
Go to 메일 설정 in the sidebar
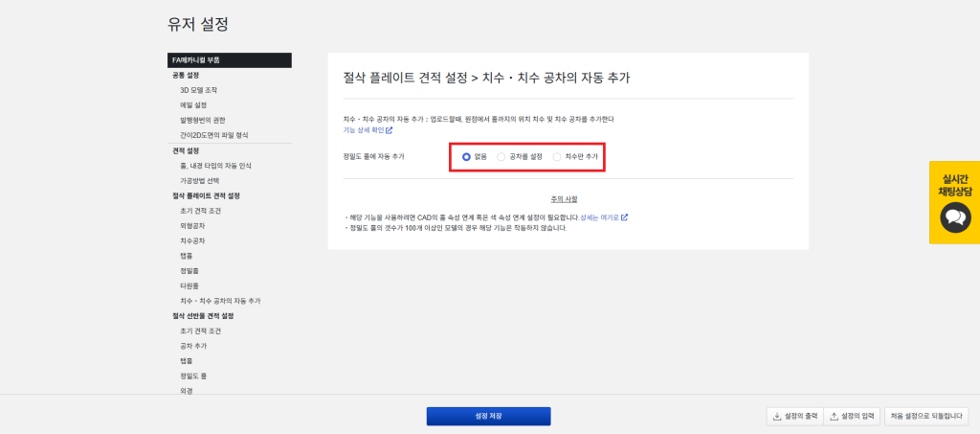(x=193, y=104)
